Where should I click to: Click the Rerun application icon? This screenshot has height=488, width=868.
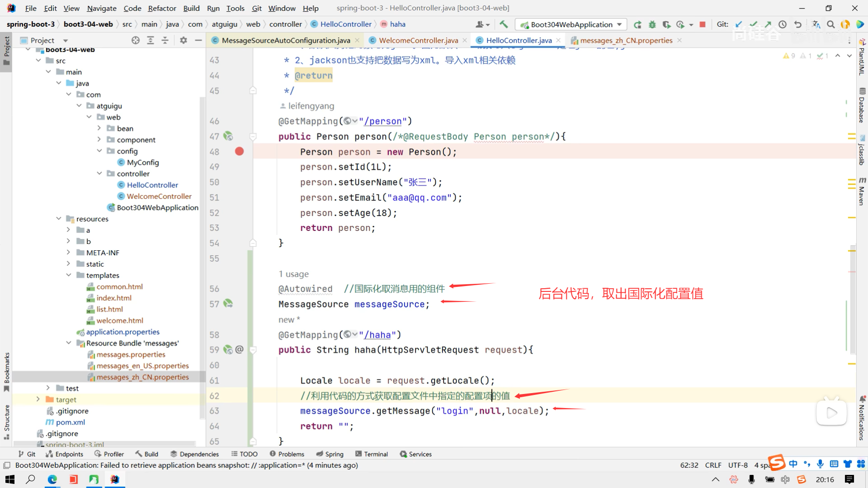click(637, 24)
